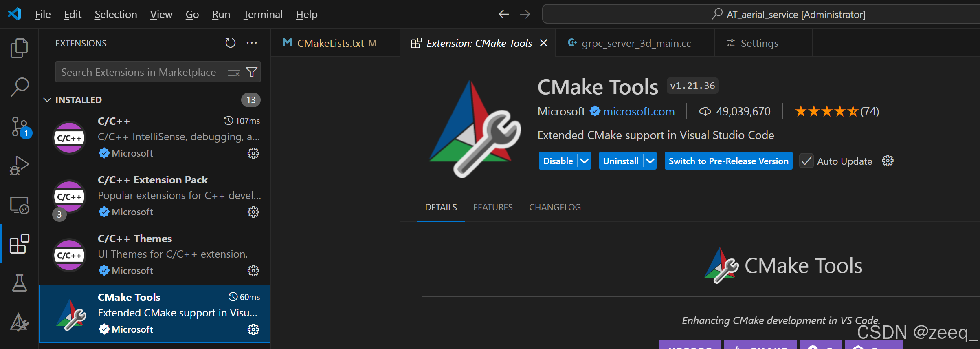Click the 60ms activation time label

[244, 297]
